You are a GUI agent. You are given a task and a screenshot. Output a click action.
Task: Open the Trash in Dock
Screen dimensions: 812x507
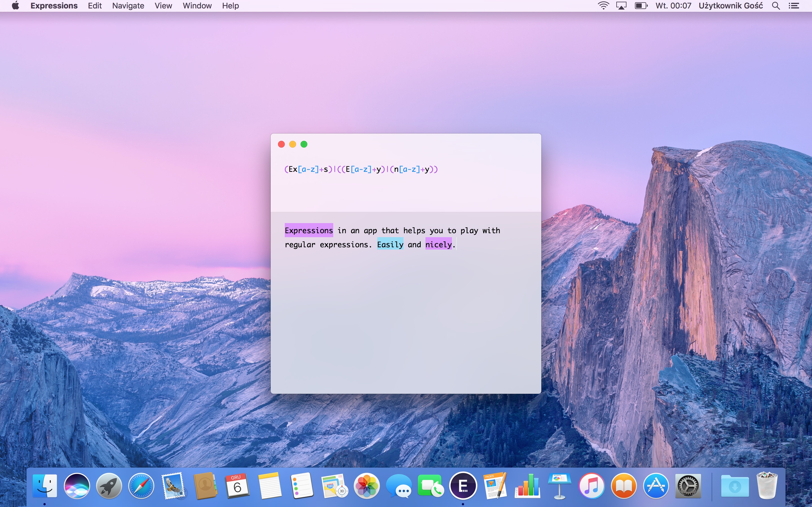pos(767,486)
